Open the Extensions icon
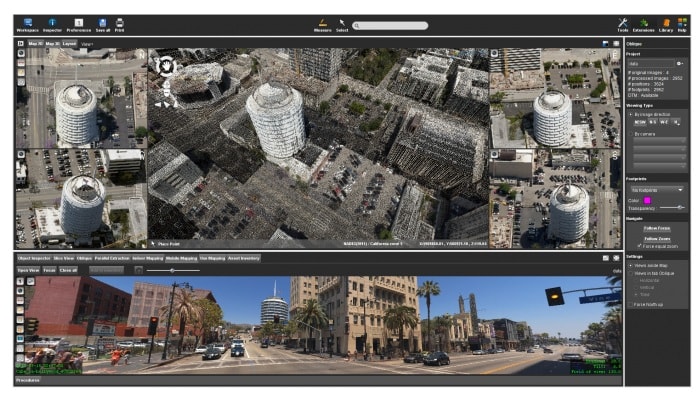This screenshot has height=401, width=700. click(x=644, y=25)
